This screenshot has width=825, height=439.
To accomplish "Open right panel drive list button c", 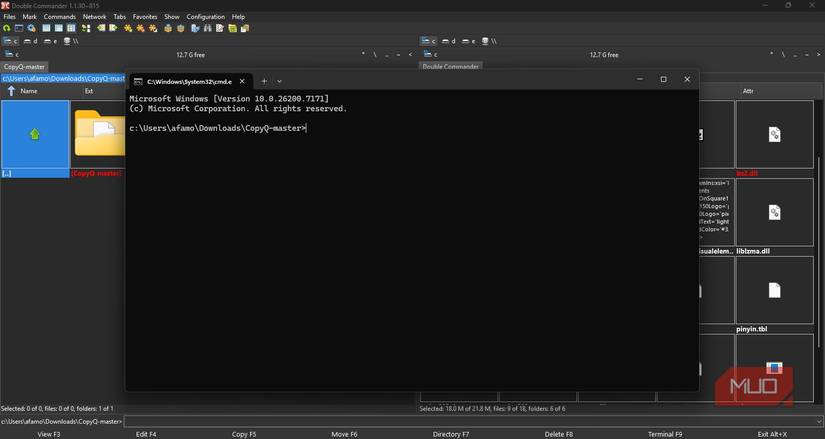I will [x=431, y=54].
